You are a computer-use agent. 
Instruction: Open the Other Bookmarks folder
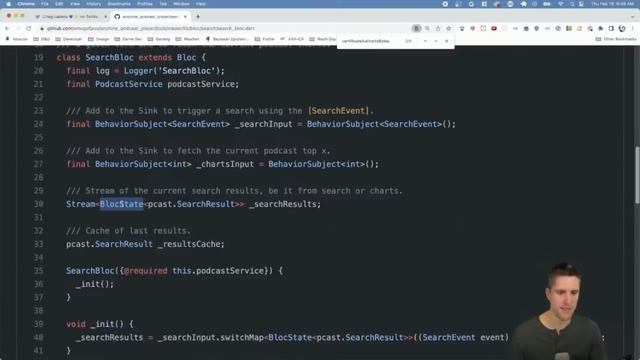(x=616, y=39)
